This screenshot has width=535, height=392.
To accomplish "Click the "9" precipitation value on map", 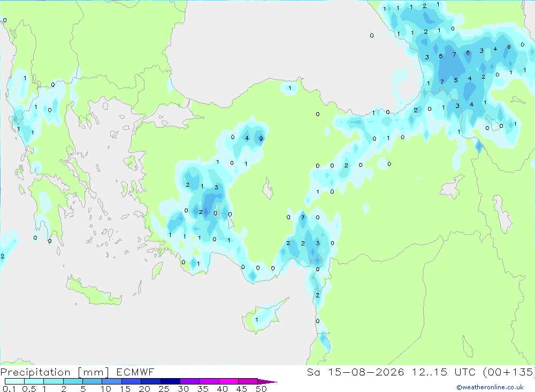I will 261,139.
